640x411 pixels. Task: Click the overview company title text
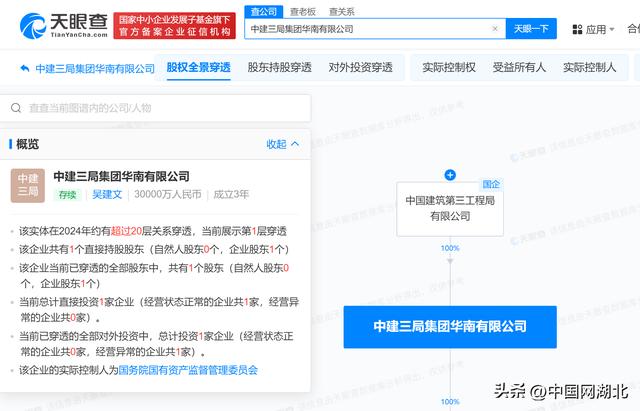pyautogui.click(x=122, y=176)
